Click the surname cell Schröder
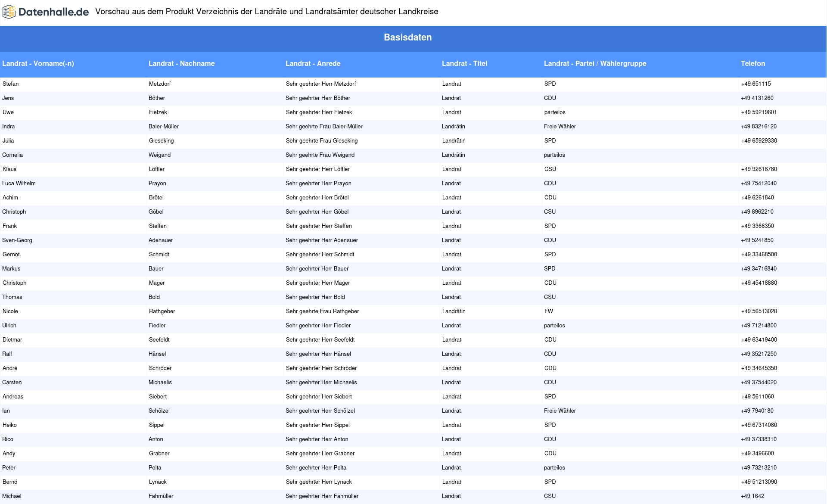 (x=160, y=368)
